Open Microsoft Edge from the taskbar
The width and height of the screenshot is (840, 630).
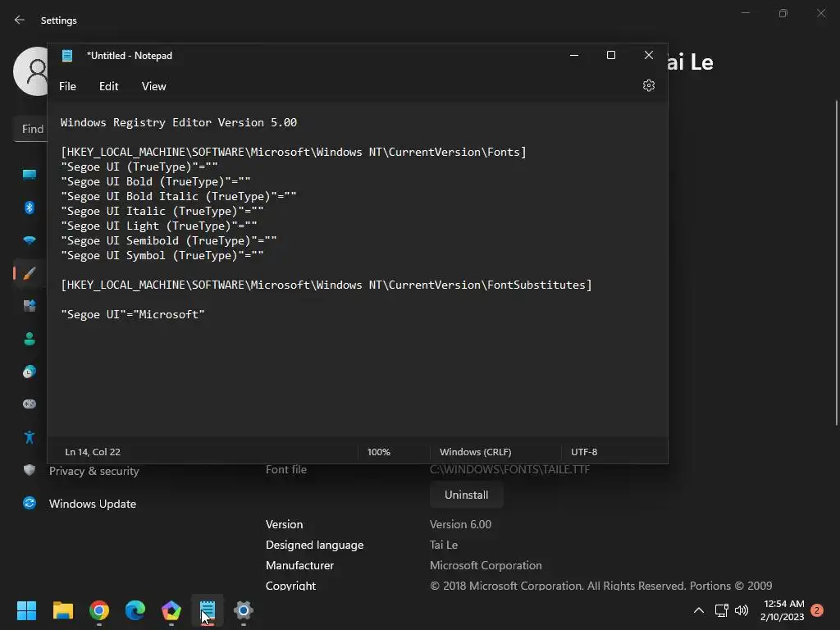pos(135,610)
